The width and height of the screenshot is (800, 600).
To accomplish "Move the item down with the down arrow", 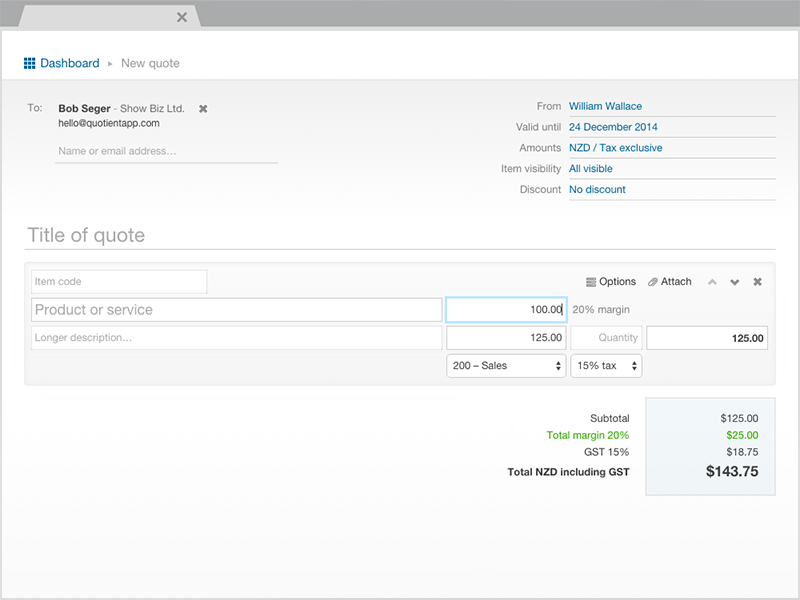I will tap(735, 282).
